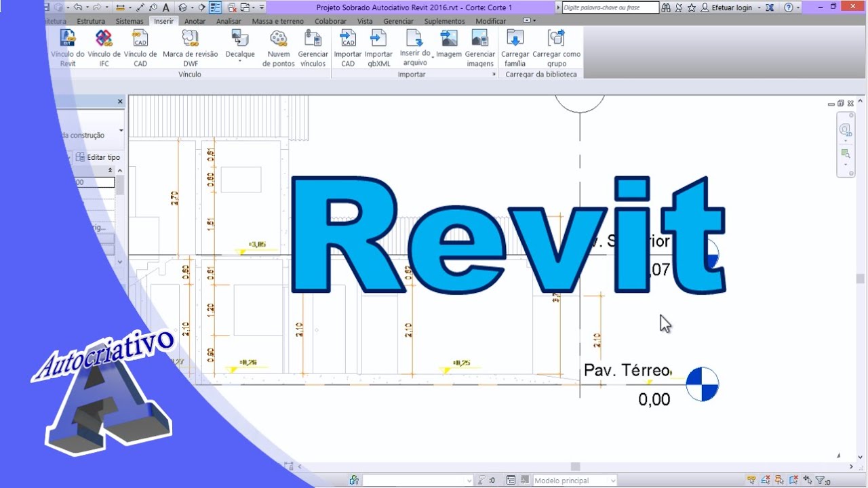Expand the Decalque dropdown arrow
This screenshot has width=868, height=488.
(x=240, y=62)
